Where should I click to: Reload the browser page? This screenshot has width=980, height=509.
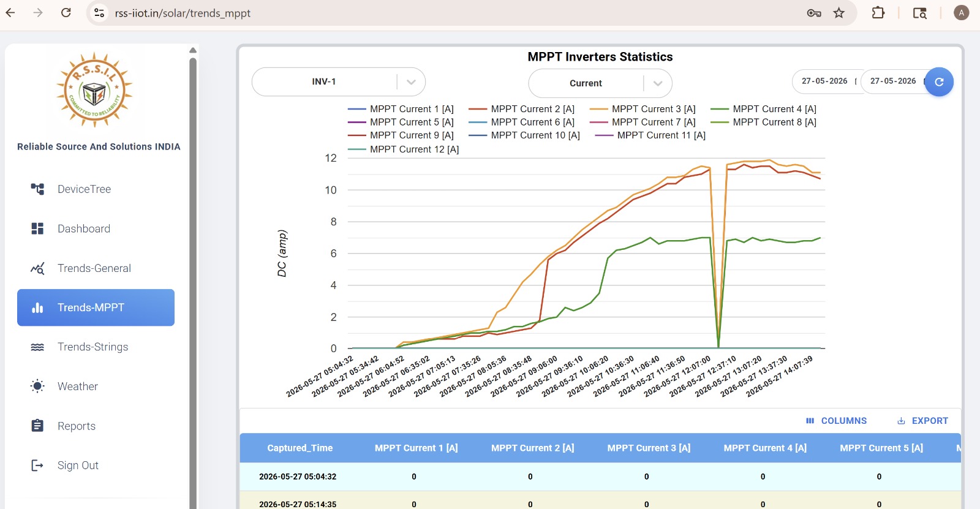tap(66, 13)
